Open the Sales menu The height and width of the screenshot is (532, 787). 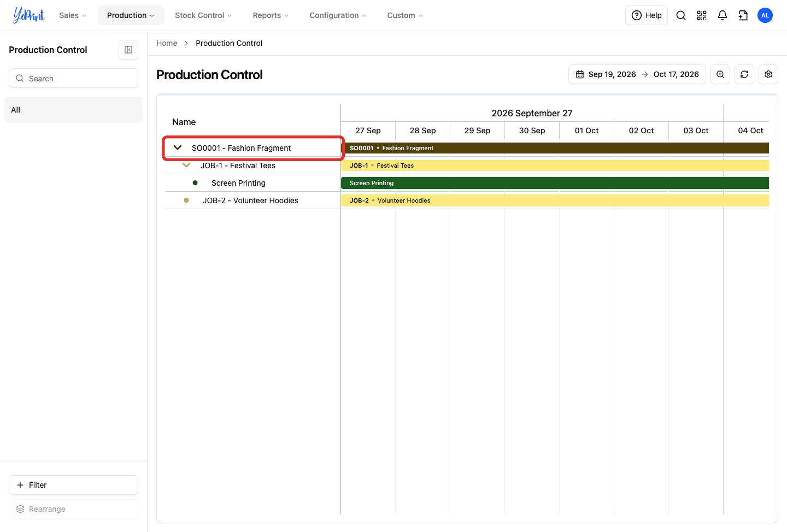click(73, 15)
